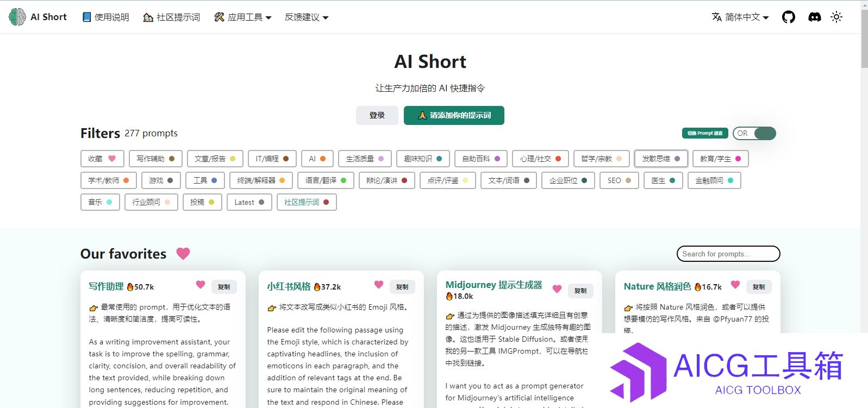Click the heart on the 小红书风格 card
The height and width of the screenshot is (408, 868).
click(379, 285)
